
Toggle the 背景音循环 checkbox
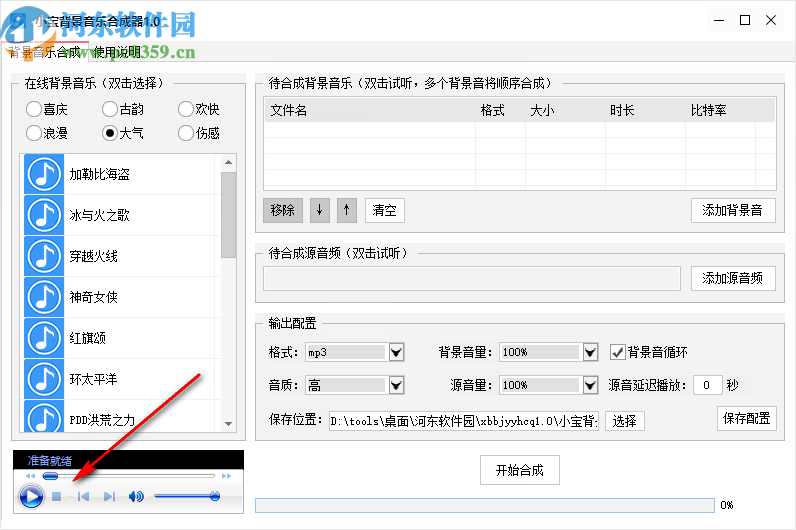coord(618,352)
